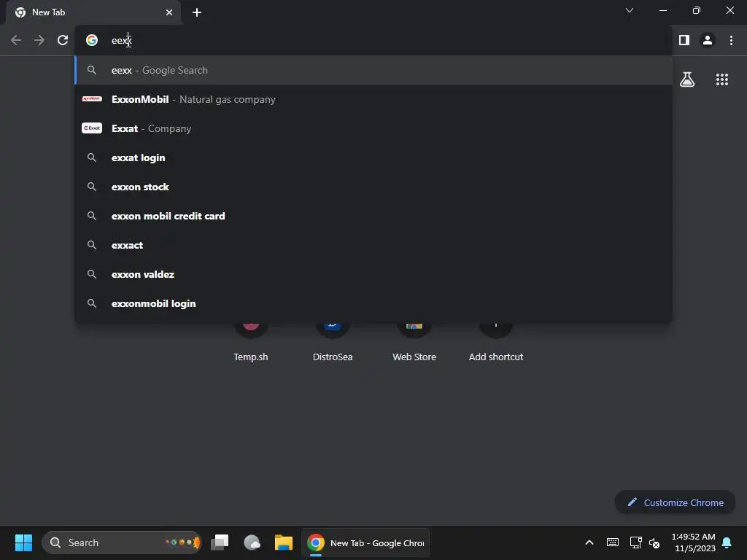Viewport: 747px width, 560px height.
Task: Open Task View from the taskbar
Action: click(220, 542)
